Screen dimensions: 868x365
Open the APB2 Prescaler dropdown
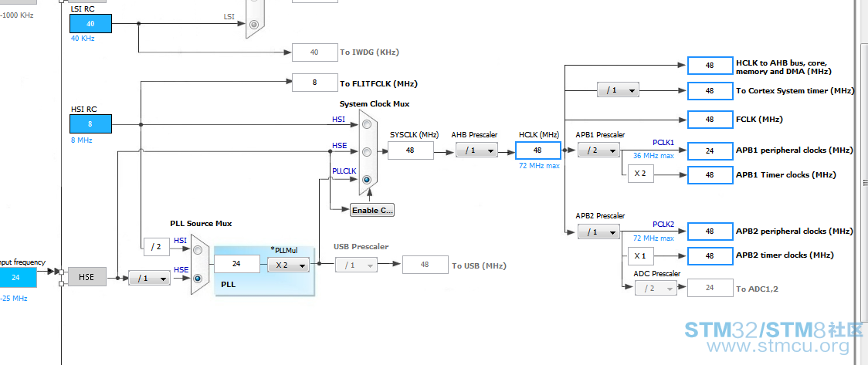[598, 232]
